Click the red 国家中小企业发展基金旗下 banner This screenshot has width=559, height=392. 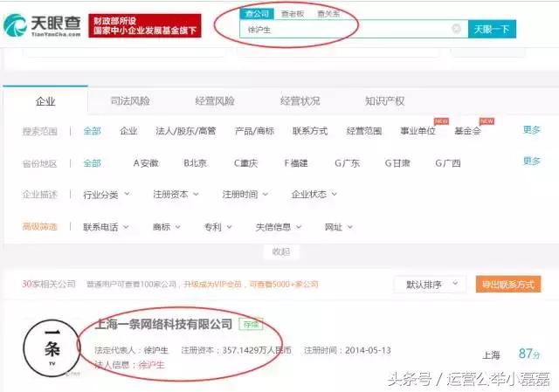[145, 25]
